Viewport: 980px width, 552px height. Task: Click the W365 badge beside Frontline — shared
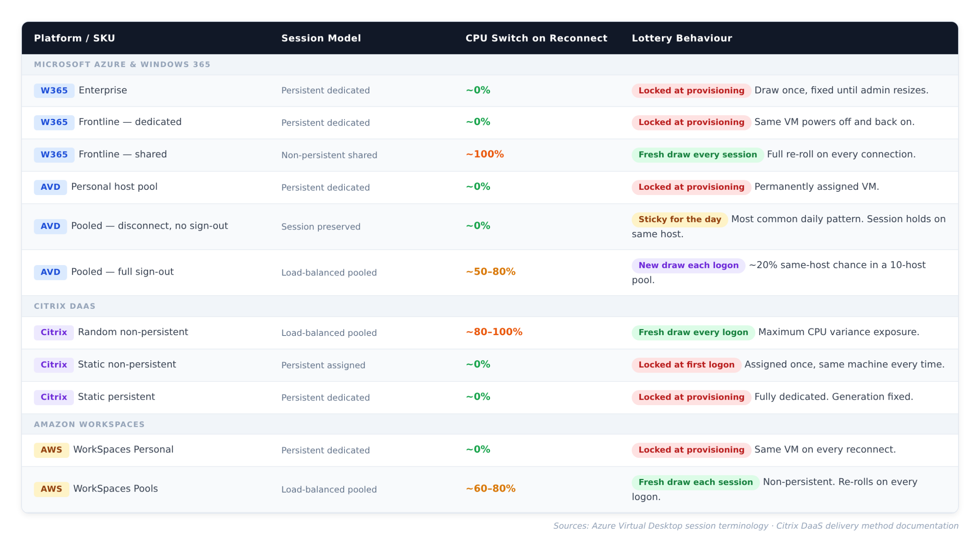[54, 155]
